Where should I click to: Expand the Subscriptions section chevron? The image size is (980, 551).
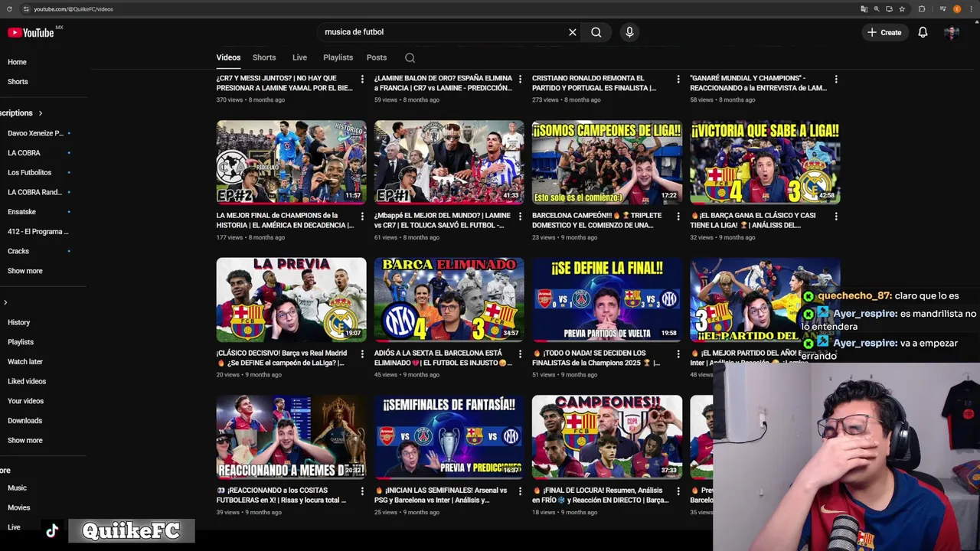click(x=41, y=113)
